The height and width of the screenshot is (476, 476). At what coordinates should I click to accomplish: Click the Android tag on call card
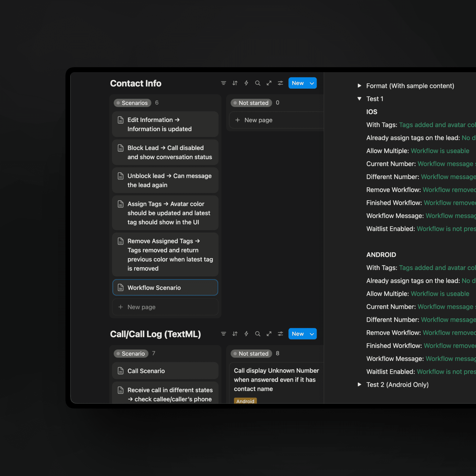(245, 401)
